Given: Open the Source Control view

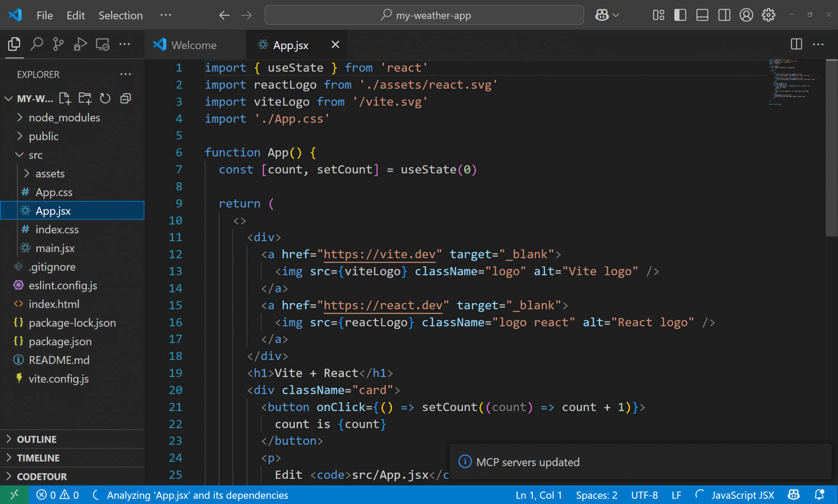Looking at the screenshot, I should pyautogui.click(x=58, y=43).
